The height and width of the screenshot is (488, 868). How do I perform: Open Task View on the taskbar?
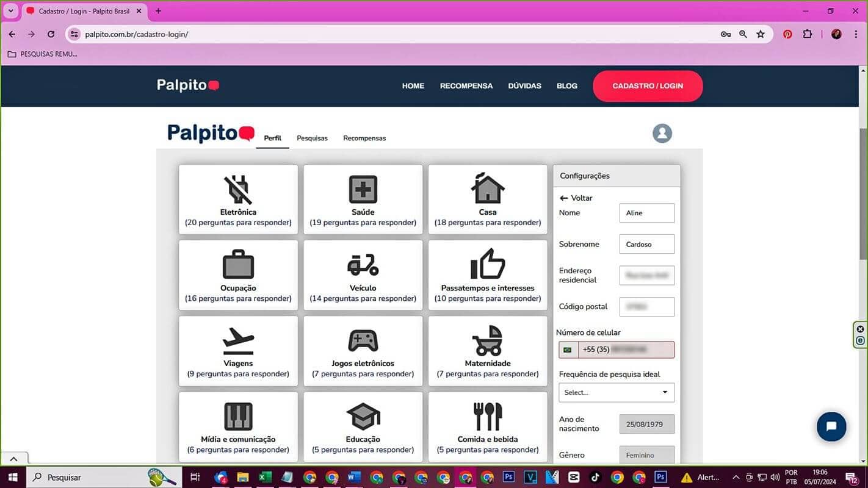coord(195,477)
